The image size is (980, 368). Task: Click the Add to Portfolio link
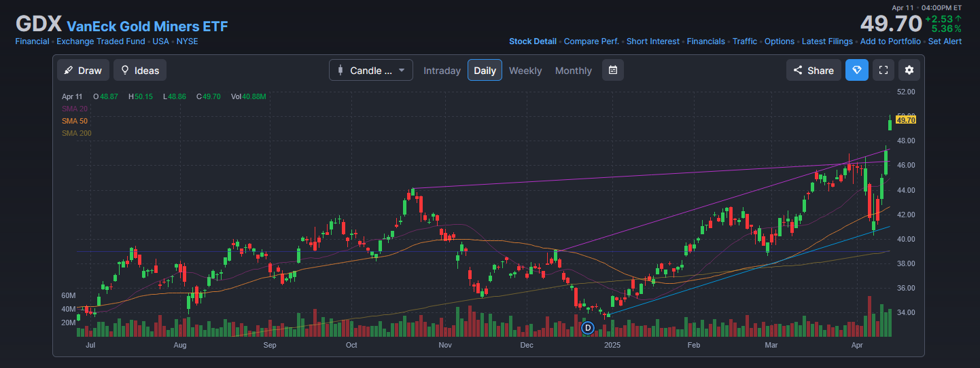(890, 41)
